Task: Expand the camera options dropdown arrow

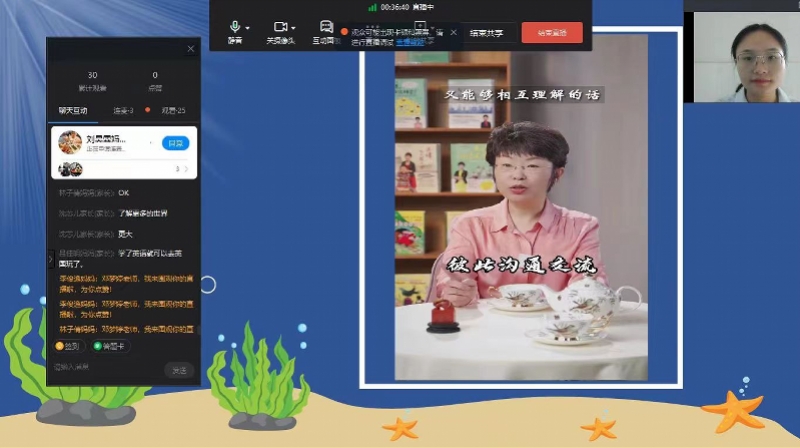Action: point(293,28)
